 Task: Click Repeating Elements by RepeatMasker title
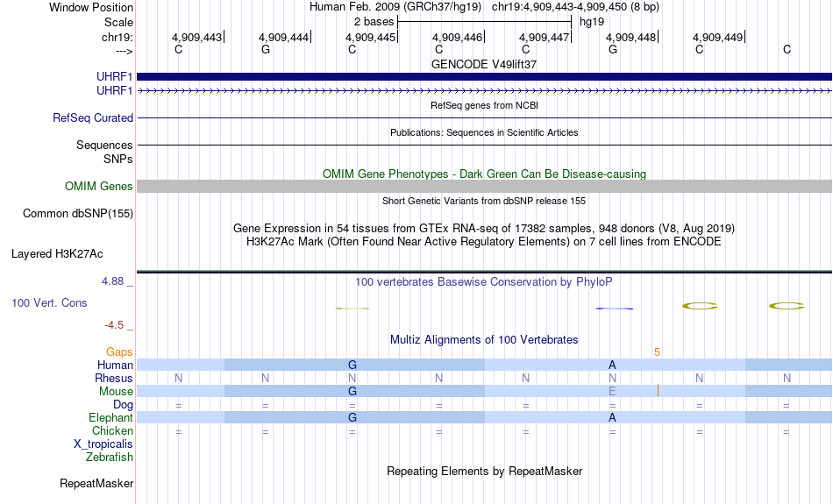coord(485,471)
